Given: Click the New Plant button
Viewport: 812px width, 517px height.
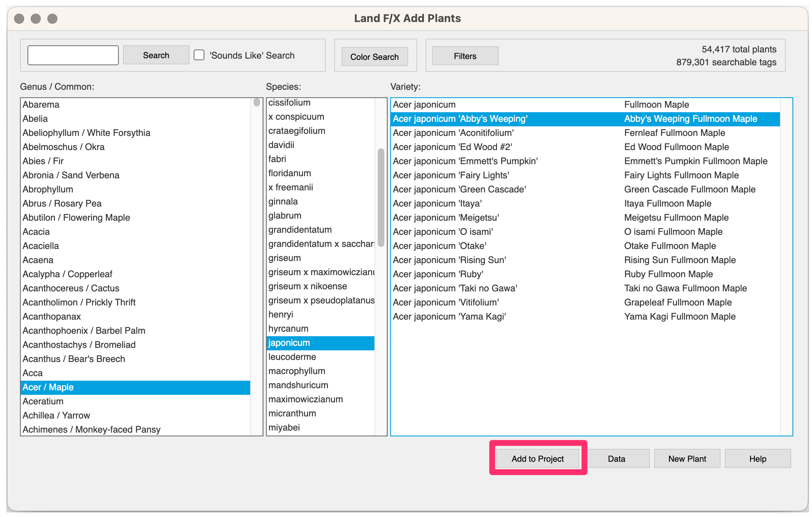Looking at the screenshot, I should 687,458.
